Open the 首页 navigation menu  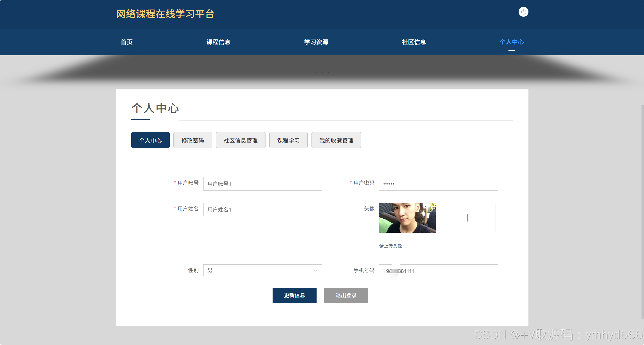pos(127,42)
